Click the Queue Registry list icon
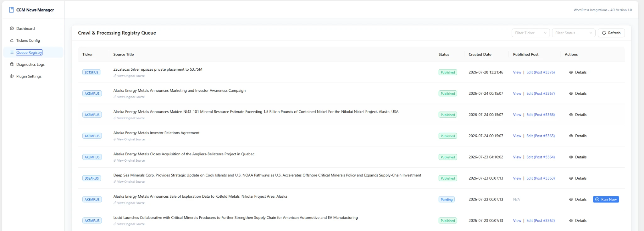This screenshot has height=231, width=644. (x=12, y=52)
